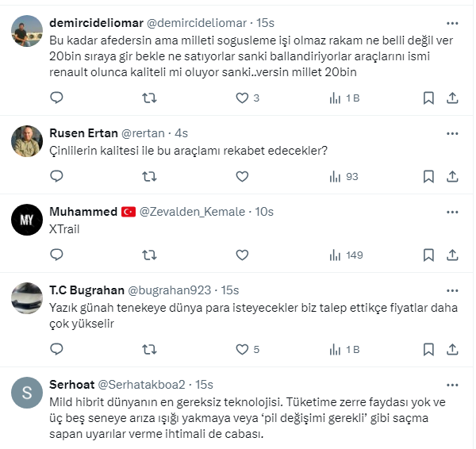The image size is (476, 449).
Task: Retweet demircideliomar's tweet
Action: [148, 98]
